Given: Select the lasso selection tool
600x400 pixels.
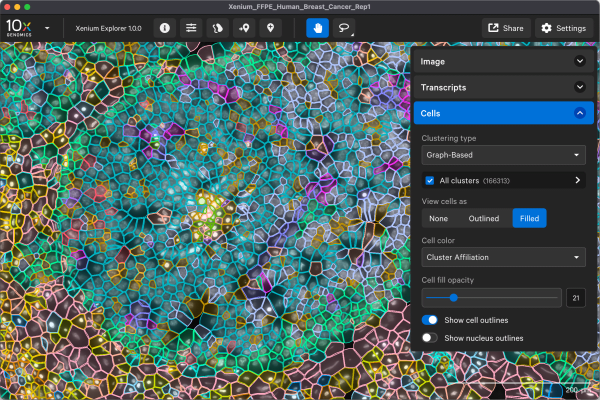Looking at the screenshot, I should (345, 28).
